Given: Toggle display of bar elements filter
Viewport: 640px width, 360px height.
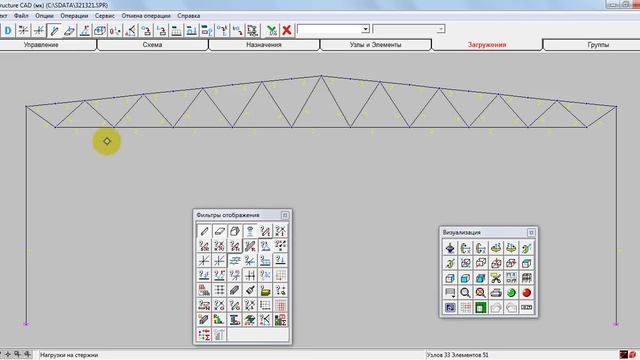Looking at the screenshot, I should pos(204,231).
